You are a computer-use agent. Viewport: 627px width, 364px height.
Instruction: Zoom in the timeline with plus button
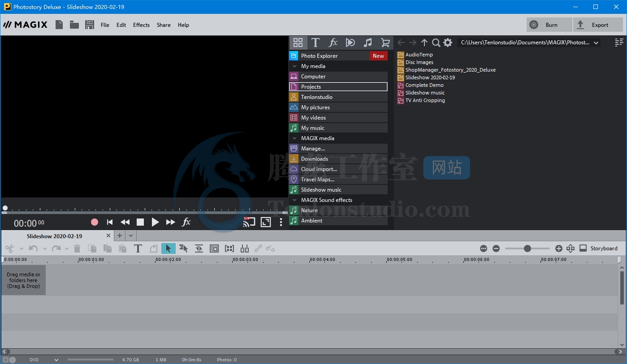pos(559,248)
